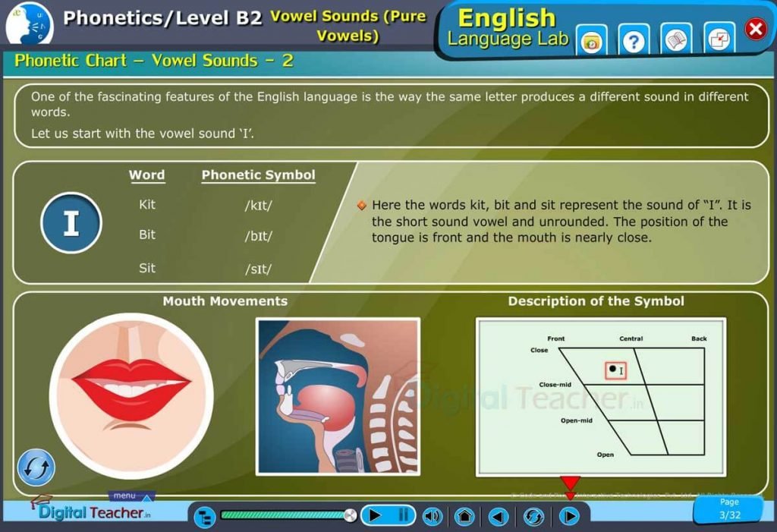Click the 'Open' label on vowel chart
The height and width of the screenshot is (532, 777).
tap(606, 455)
